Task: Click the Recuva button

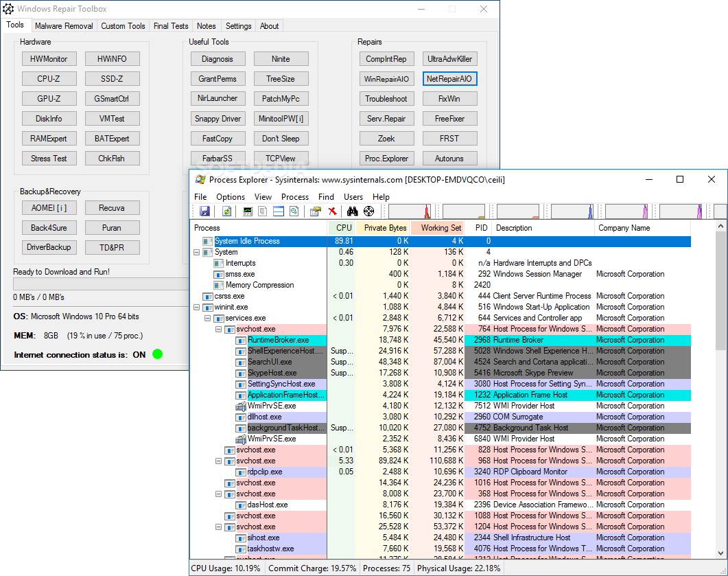Action: [x=112, y=208]
